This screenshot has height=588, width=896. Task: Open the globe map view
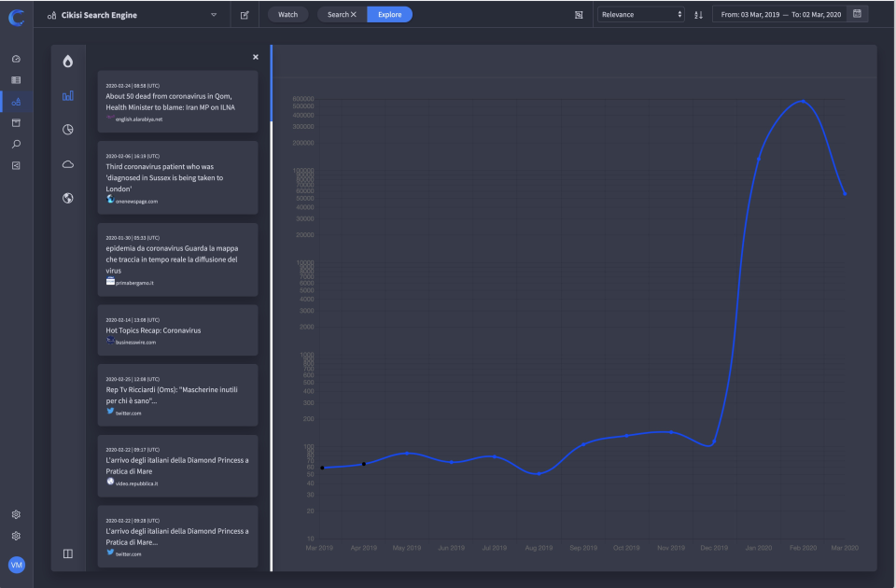pos(68,198)
